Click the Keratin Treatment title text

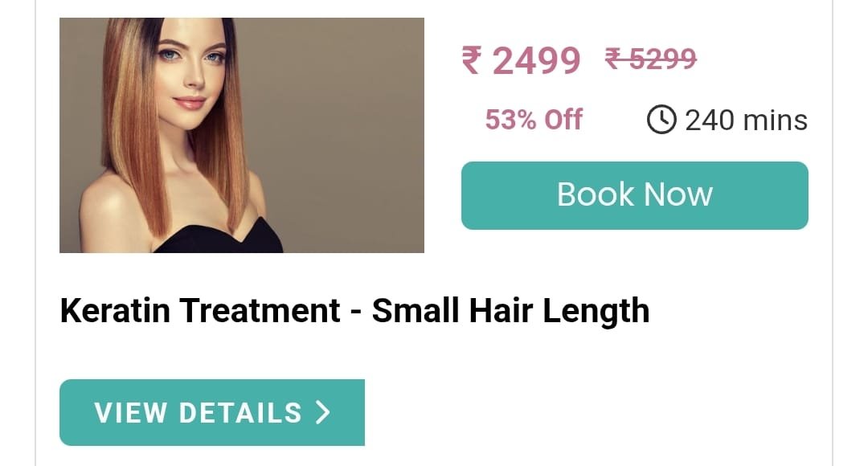point(200,310)
